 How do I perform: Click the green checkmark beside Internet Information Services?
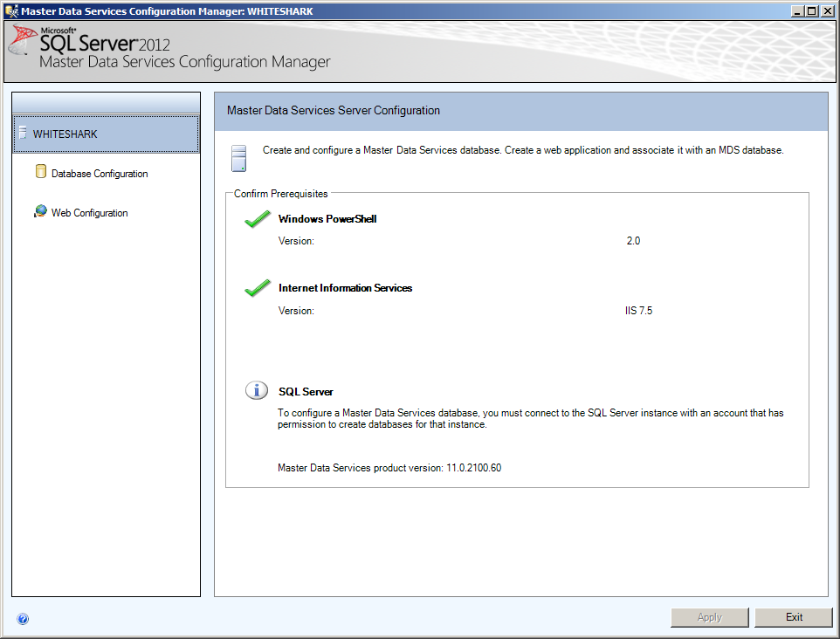tap(257, 288)
